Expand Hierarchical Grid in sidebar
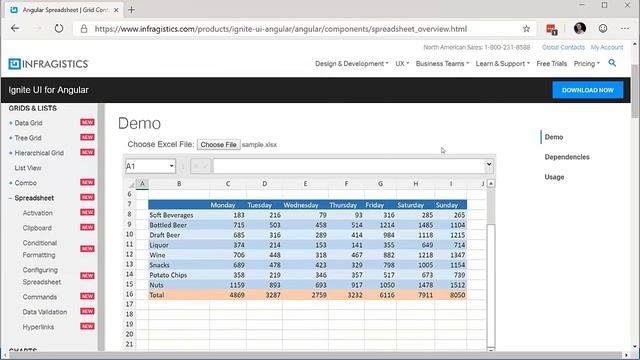Image resolution: width=640 pixels, height=360 pixels. tap(11, 153)
